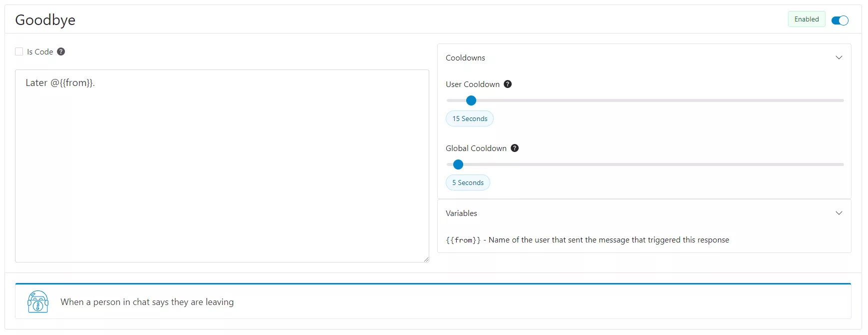Click the green Enabled status badge
The height and width of the screenshot is (335, 868).
[x=806, y=19]
